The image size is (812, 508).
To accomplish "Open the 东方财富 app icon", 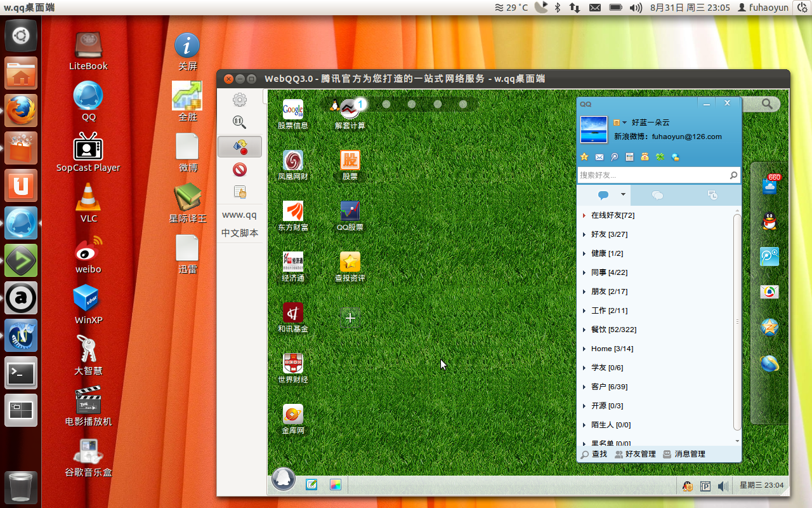I will click(x=293, y=211).
